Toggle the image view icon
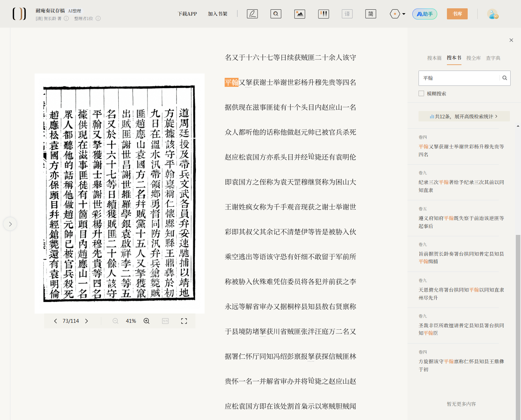 pyautogui.click(x=299, y=14)
